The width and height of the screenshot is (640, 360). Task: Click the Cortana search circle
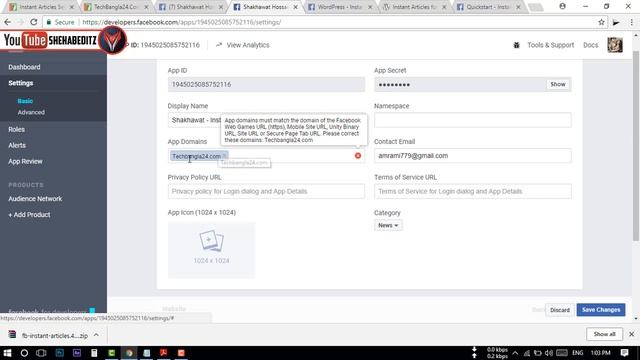click(24, 353)
